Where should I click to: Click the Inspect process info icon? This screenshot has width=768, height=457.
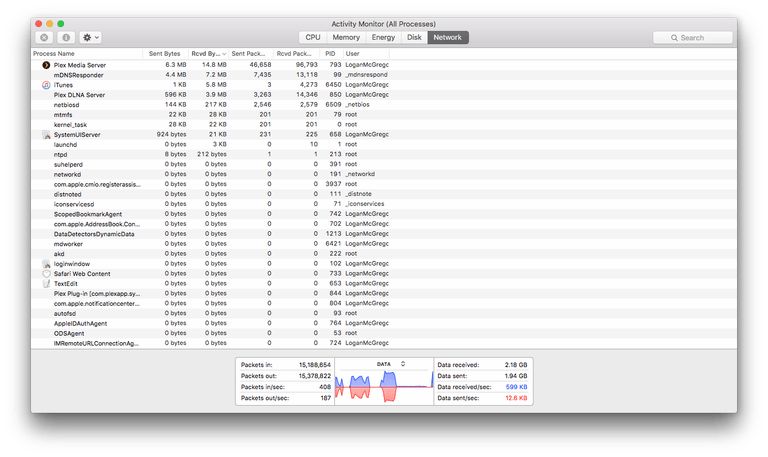tap(66, 37)
